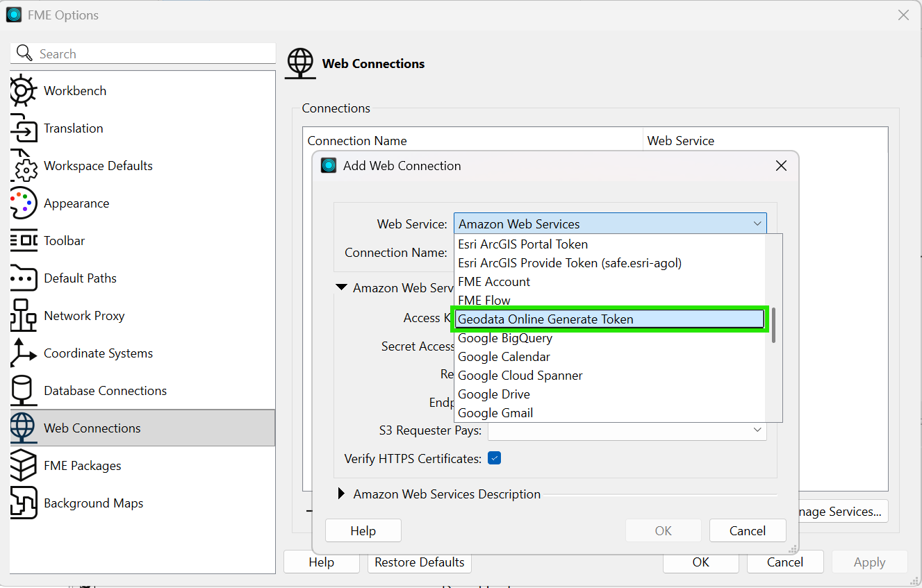The image size is (922, 588).
Task: Open the S3 Requester Pays dropdown
Action: click(627, 430)
